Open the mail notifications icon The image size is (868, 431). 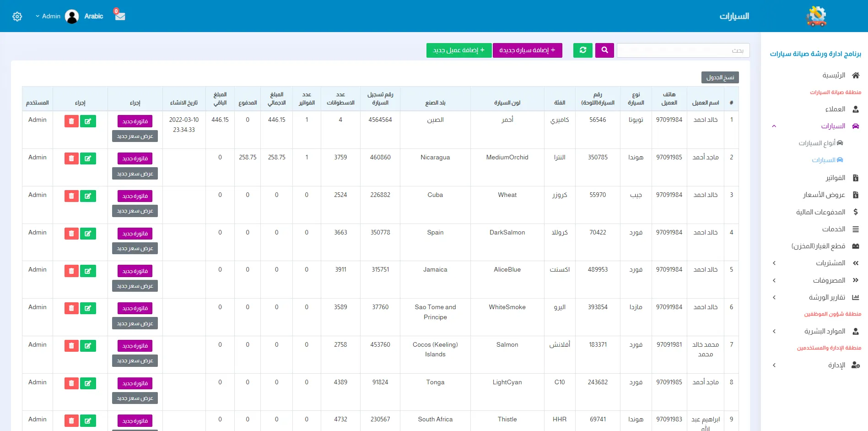120,16
